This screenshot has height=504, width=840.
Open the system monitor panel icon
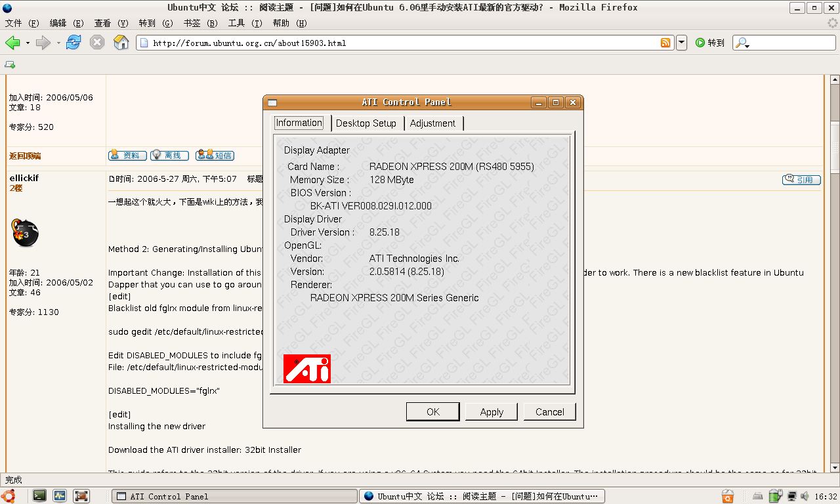coord(60,495)
